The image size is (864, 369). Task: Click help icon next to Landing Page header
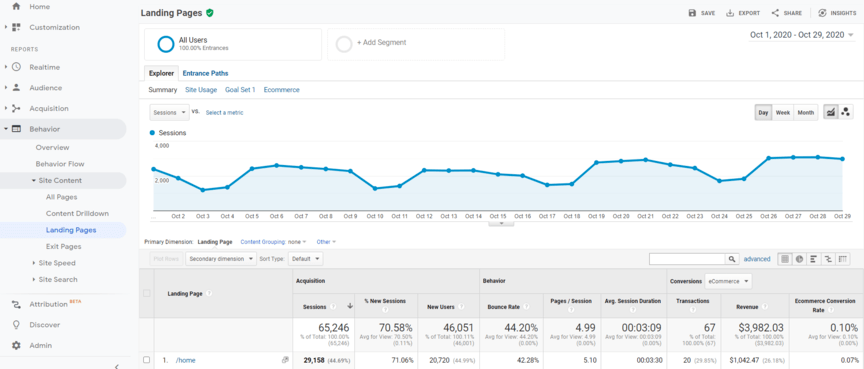point(209,294)
